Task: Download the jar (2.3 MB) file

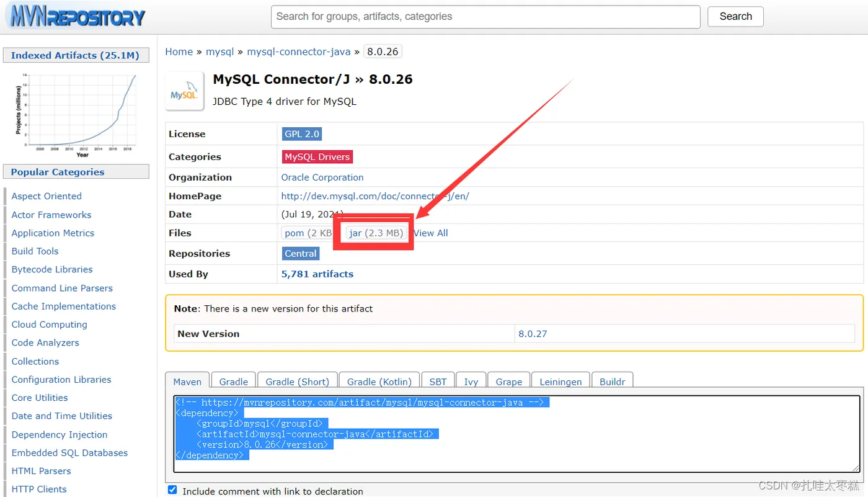Action: [x=376, y=233]
